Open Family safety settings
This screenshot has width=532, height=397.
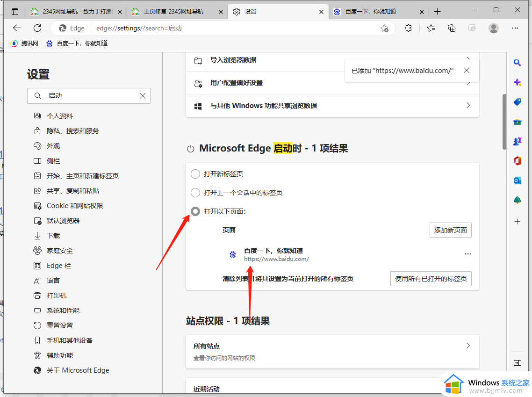pos(53,251)
